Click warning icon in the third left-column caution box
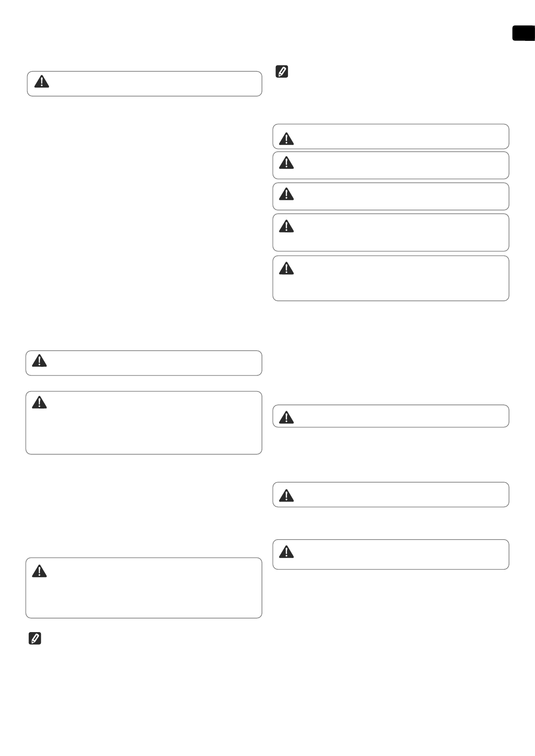 coord(40,403)
